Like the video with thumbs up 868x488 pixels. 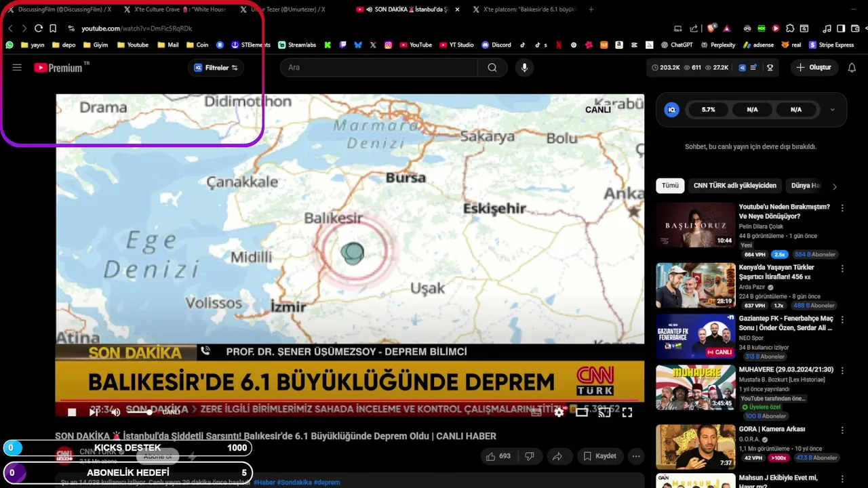498,456
